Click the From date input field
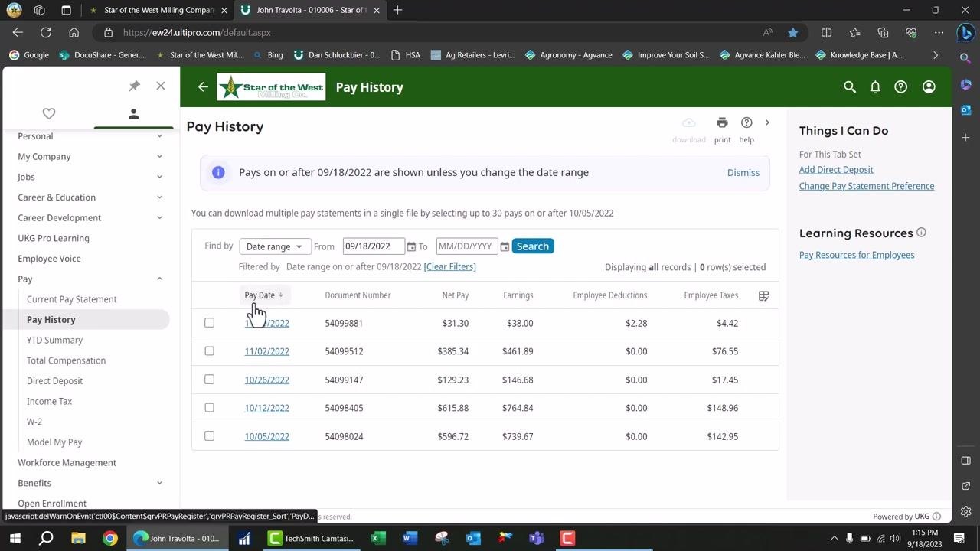 click(x=374, y=246)
